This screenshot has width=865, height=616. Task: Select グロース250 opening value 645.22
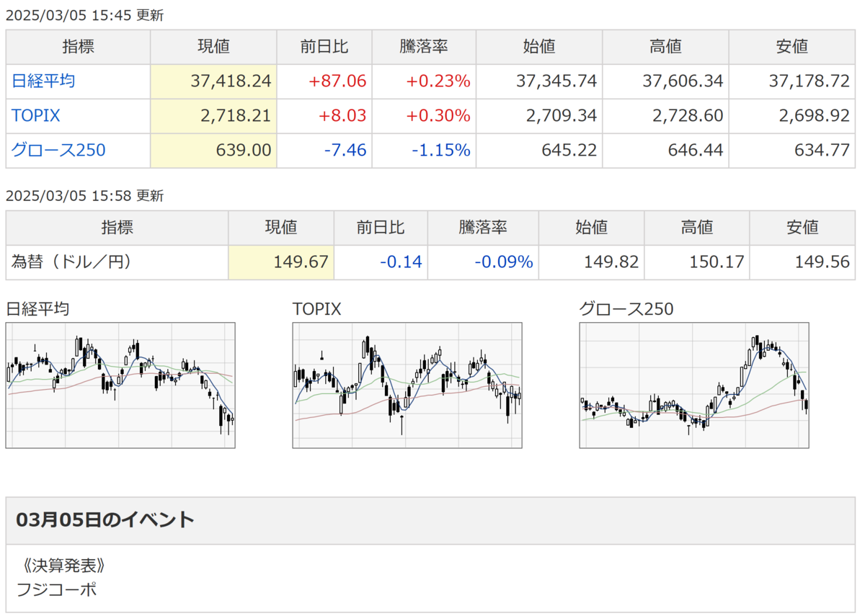pyautogui.click(x=569, y=151)
